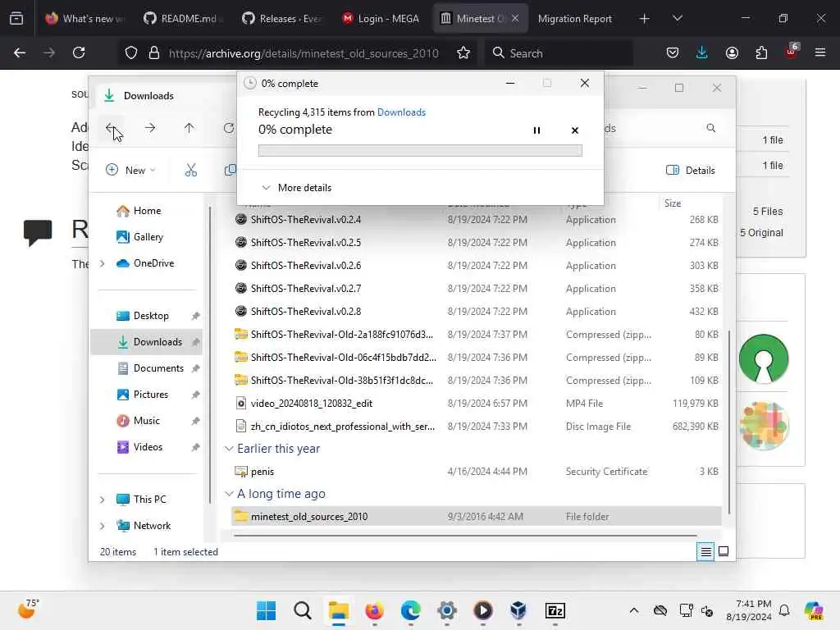Unpin Videos using its pin icon
840x630 pixels.
coord(195,447)
